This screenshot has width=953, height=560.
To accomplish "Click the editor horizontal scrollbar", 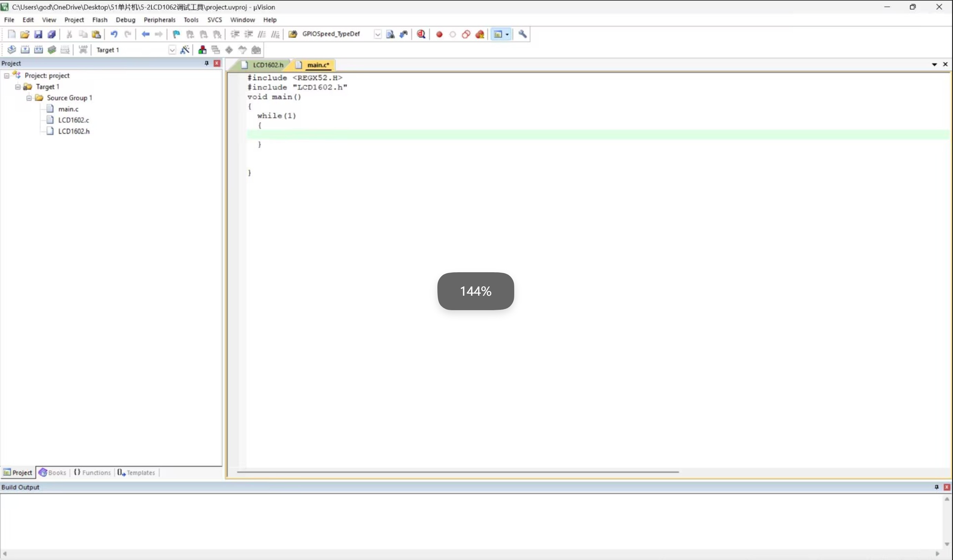I will [x=458, y=472].
